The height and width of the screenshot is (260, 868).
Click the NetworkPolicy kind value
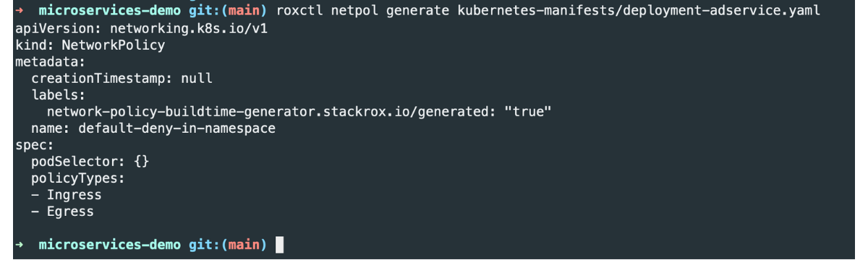coord(113,45)
